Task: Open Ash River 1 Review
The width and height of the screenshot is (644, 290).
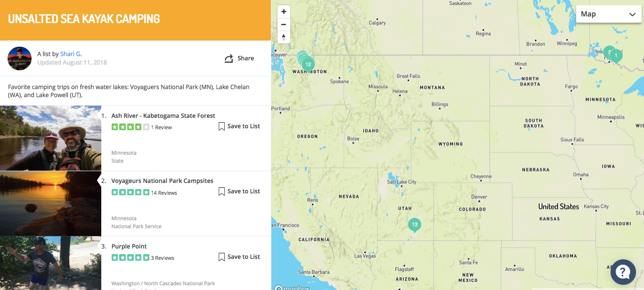Action: click(162, 127)
